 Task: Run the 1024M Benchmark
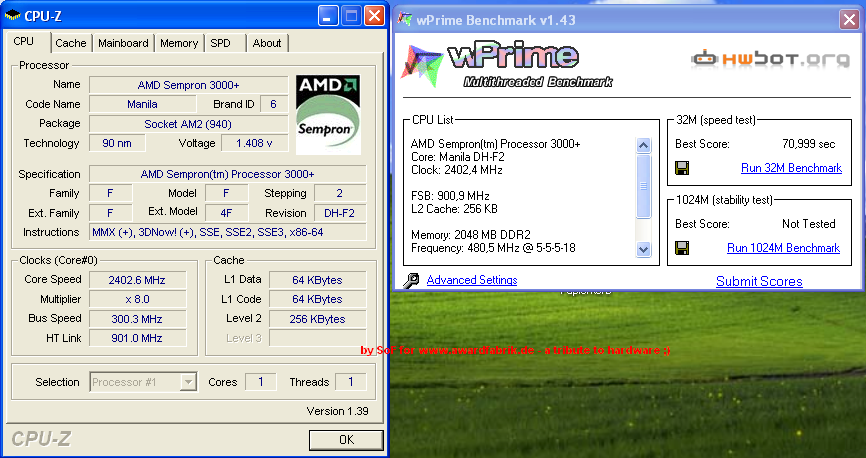pyautogui.click(x=783, y=248)
